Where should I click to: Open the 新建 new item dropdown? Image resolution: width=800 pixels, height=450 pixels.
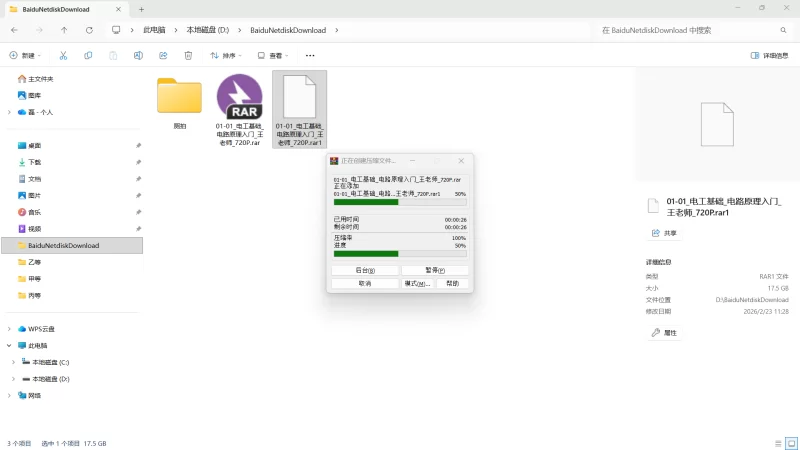coord(26,56)
